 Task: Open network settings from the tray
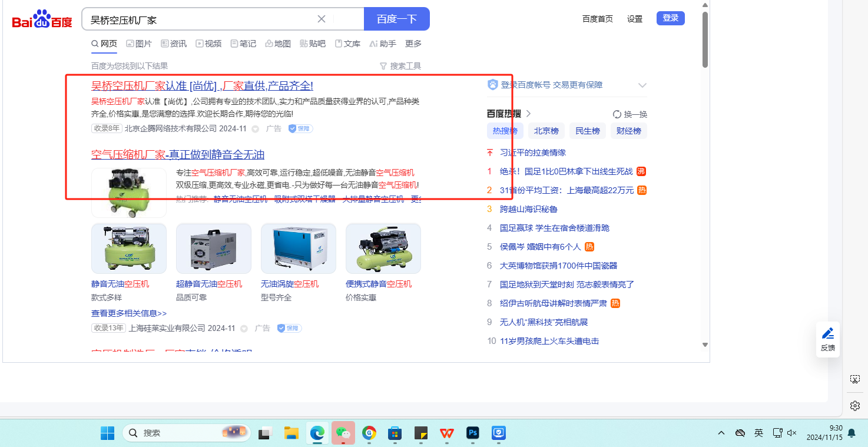[777, 433]
